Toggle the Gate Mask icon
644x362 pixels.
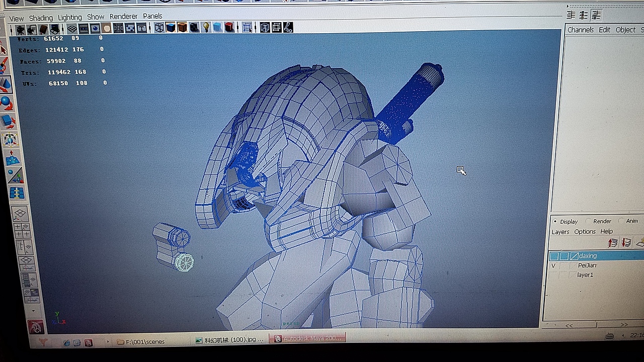[x=107, y=29]
